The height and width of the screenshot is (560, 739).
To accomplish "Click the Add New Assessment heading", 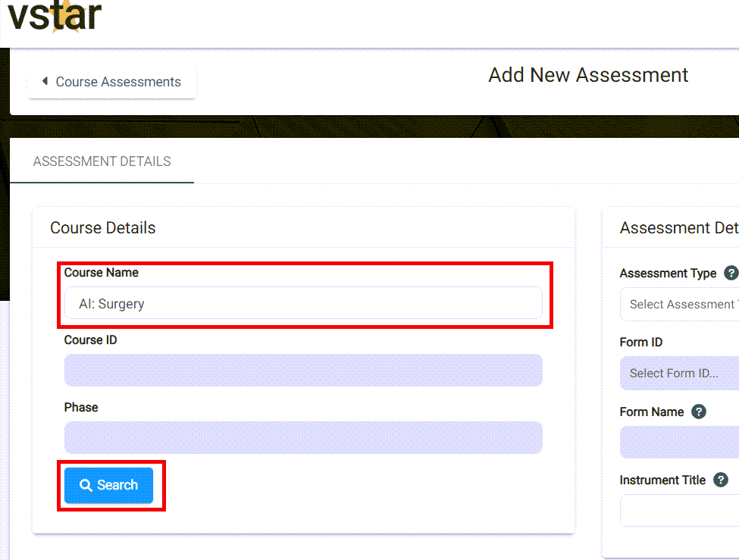I will pos(588,75).
